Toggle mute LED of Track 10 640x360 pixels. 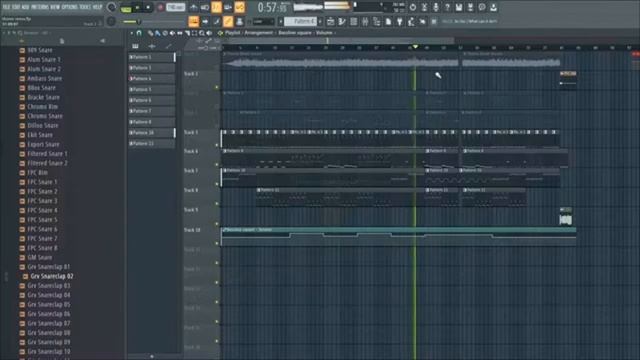(217, 243)
